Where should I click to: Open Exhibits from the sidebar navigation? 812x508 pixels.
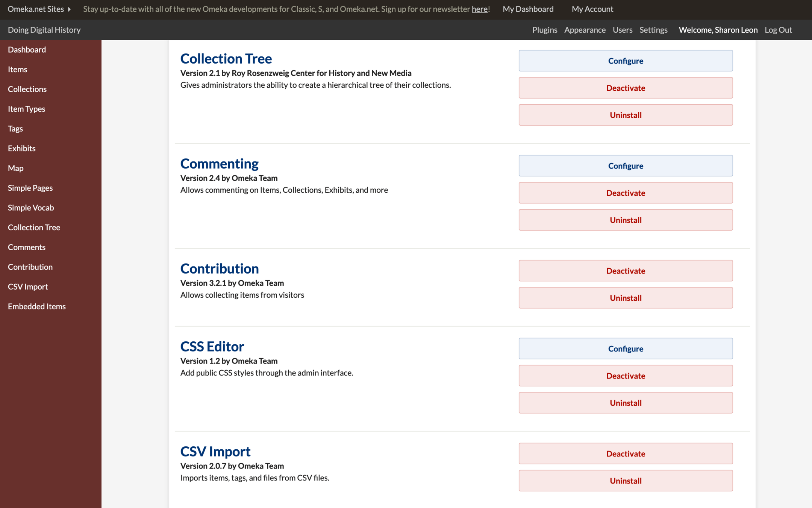coord(21,148)
